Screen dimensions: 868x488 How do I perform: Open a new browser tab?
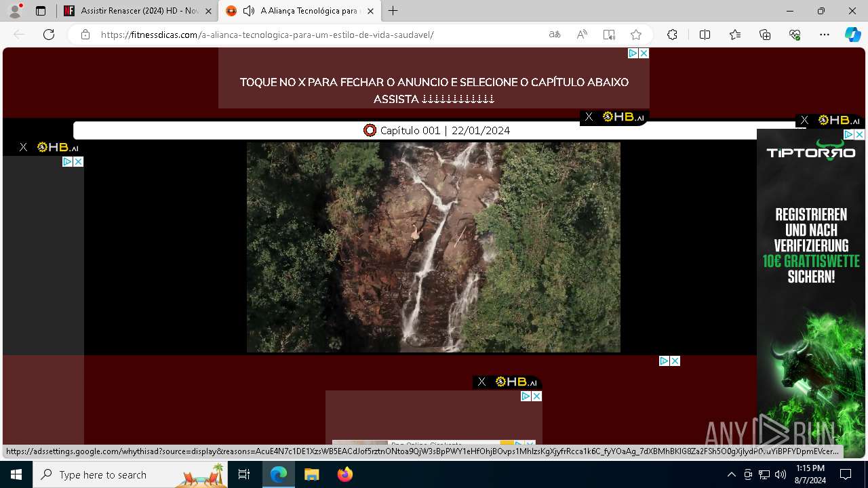point(393,11)
